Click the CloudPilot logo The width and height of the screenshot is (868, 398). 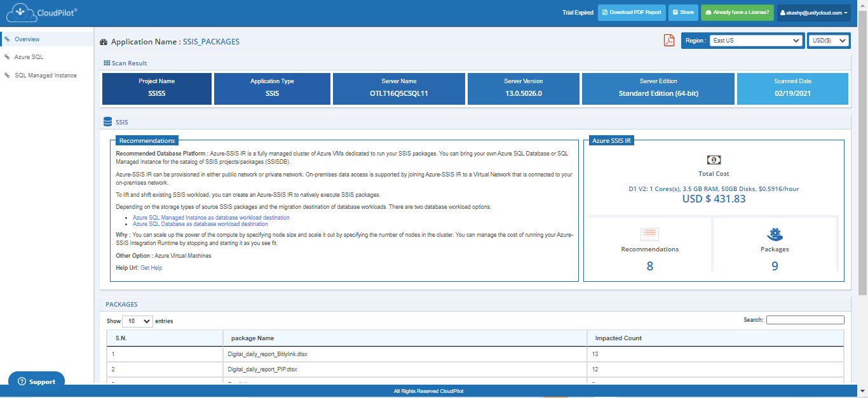pos(42,13)
